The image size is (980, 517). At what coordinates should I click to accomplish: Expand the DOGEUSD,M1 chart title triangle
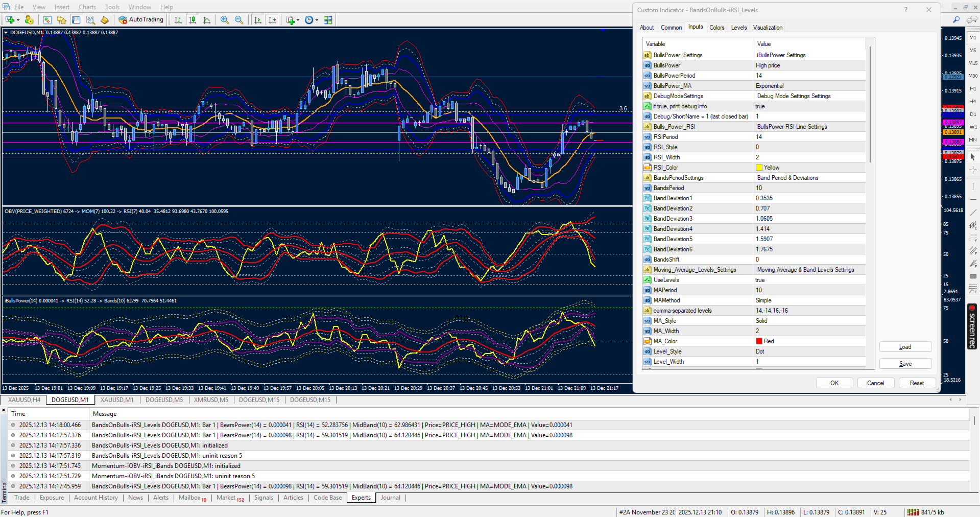(6, 32)
